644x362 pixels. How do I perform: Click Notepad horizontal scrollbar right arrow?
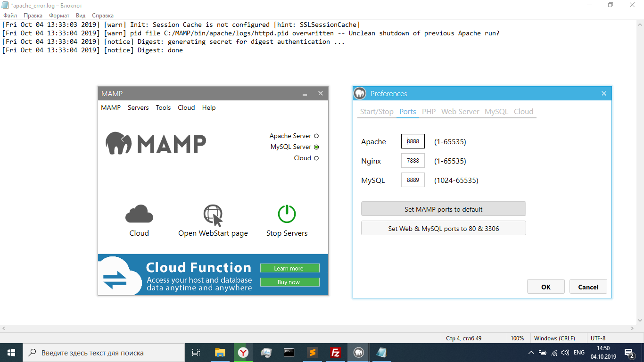point(632,329)
